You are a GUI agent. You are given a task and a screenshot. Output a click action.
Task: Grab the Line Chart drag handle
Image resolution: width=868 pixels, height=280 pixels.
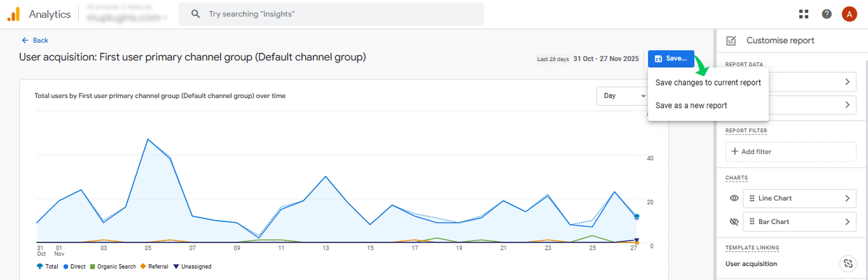pos(752,199)
